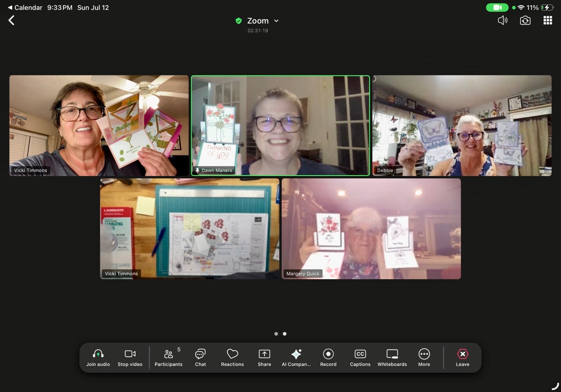This screenshot has width=561, height=392.
Task: Switch camera with the flip icon
Action: click(525, 20)
